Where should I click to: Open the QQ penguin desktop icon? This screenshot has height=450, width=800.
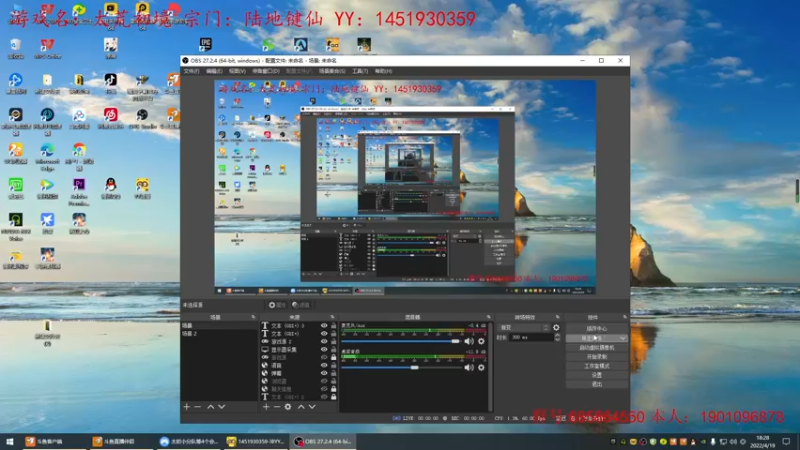coord(111,188)
